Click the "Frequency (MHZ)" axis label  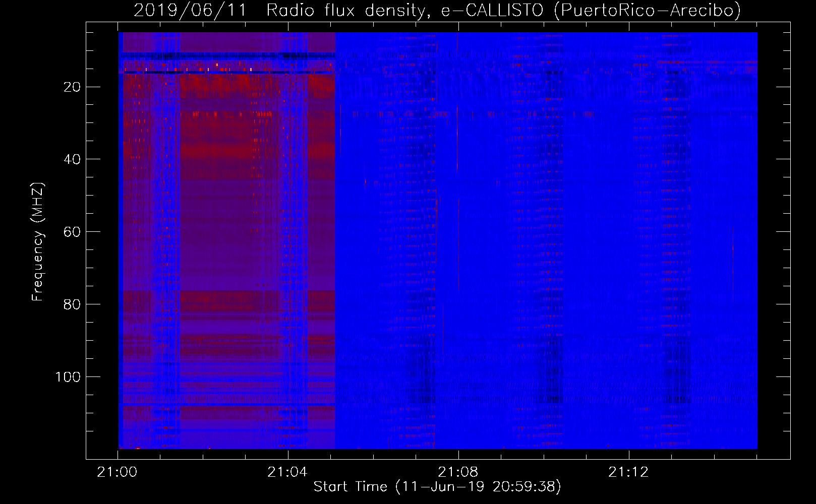(38, 242)
